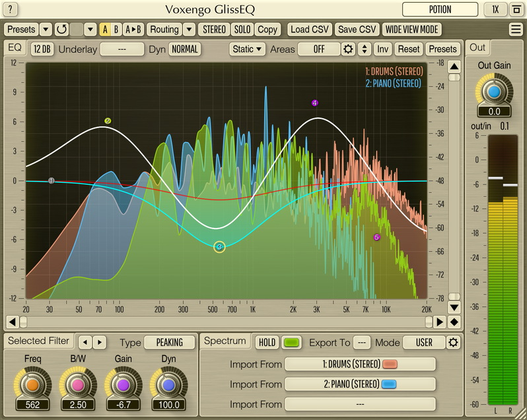Click the horizontal zoom scrollbar track

coord(226,322)
